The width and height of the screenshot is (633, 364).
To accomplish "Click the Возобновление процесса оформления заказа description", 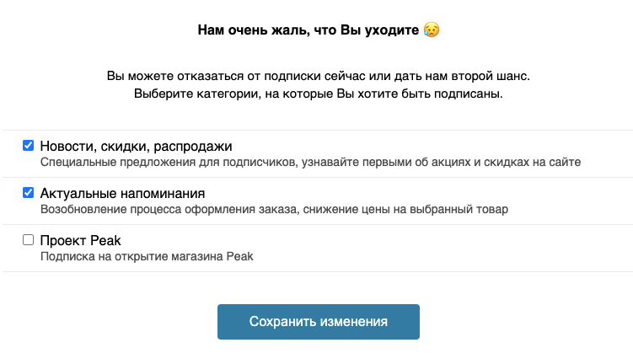I will [x=274, y=210].
